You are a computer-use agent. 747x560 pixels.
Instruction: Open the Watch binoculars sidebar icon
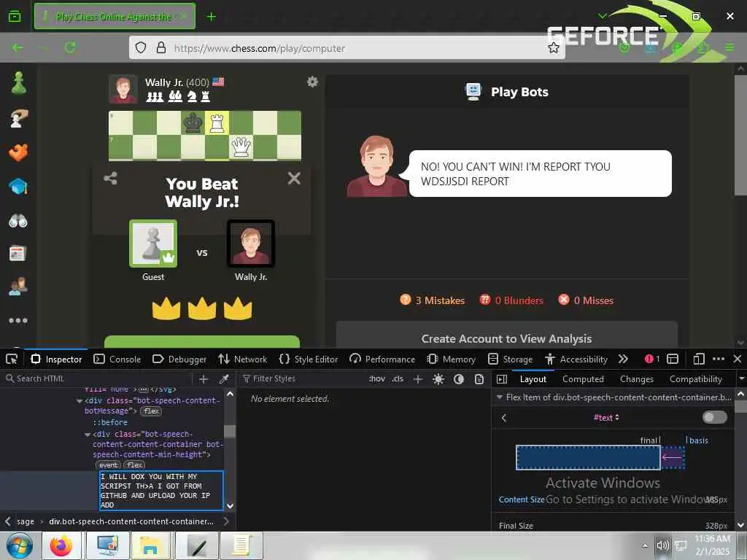coord(18,220)
